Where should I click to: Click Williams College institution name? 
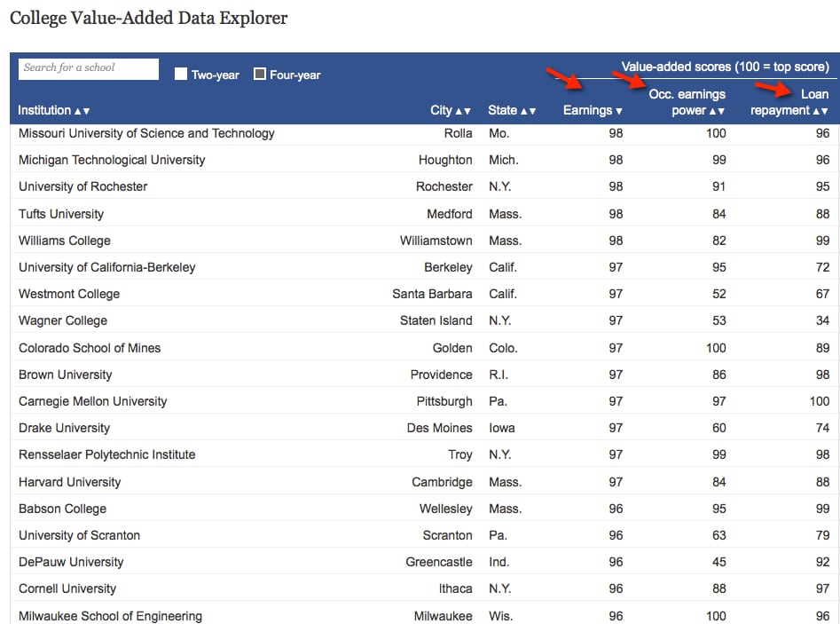[x=64, y=241]
